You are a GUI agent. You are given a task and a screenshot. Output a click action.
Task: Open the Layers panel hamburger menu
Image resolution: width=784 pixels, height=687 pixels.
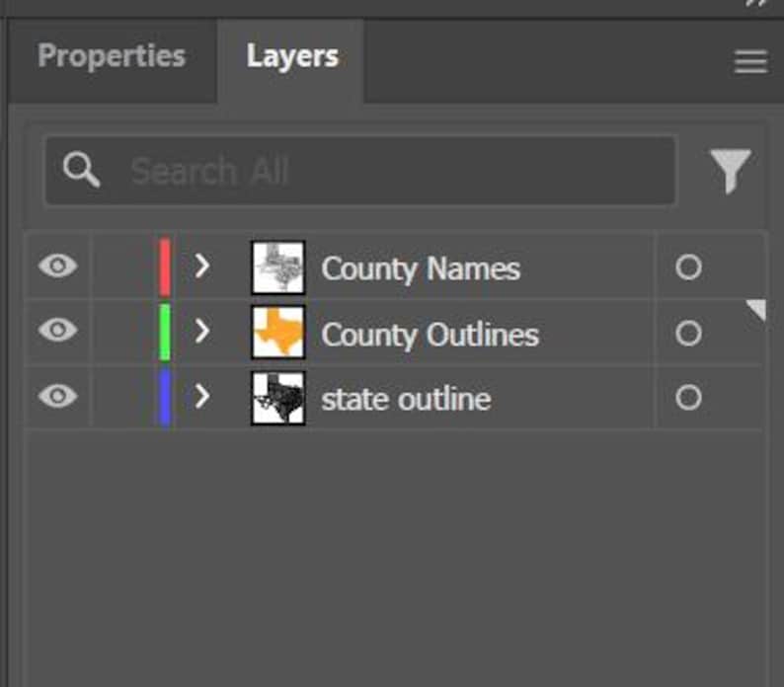coord(750,61)
